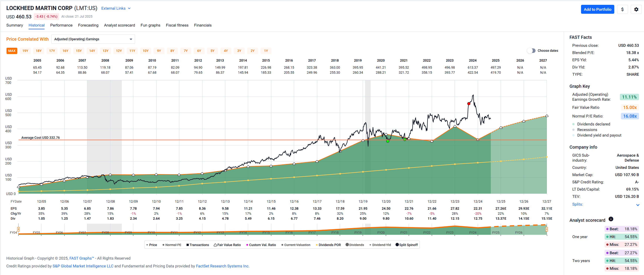
Task: Open S&P Global Market Intelligence link
Action: [x=83, y=266]
